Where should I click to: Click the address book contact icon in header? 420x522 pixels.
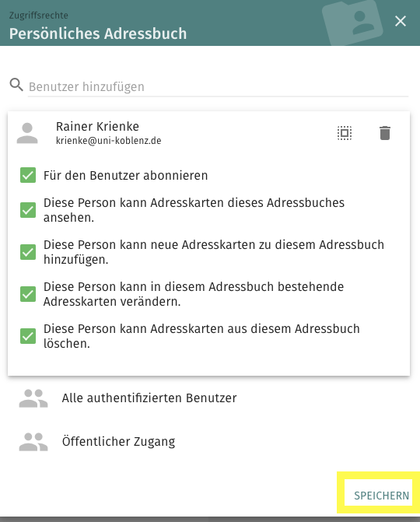click(352, 23)
